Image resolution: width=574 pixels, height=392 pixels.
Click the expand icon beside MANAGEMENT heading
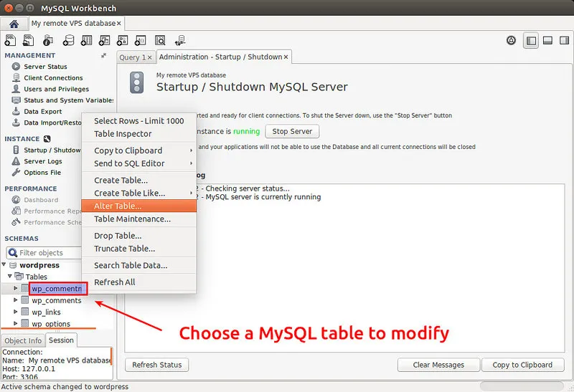point(103,55)
